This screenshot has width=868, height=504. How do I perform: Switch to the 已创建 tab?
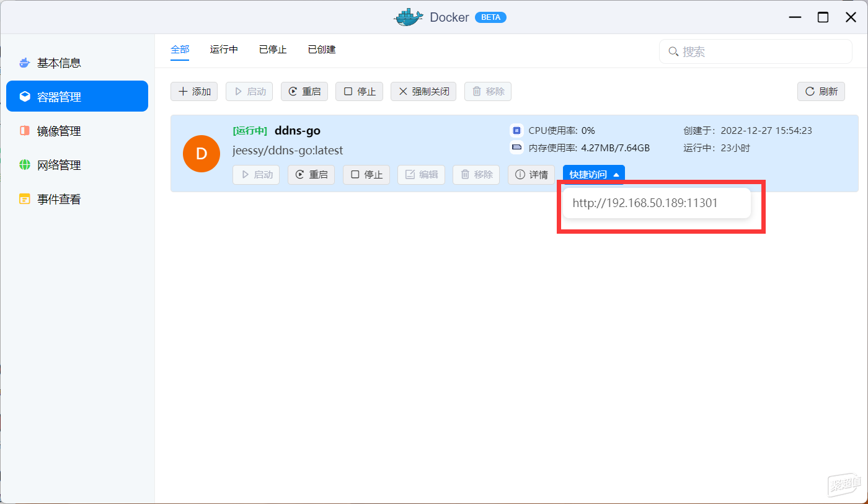(x=322, y=50)
